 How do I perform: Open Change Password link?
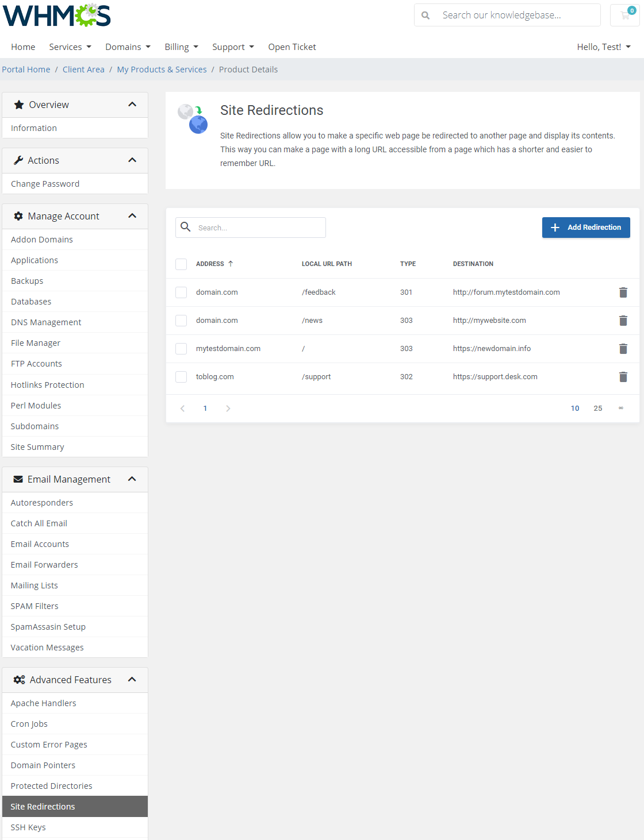pos(75,184)
